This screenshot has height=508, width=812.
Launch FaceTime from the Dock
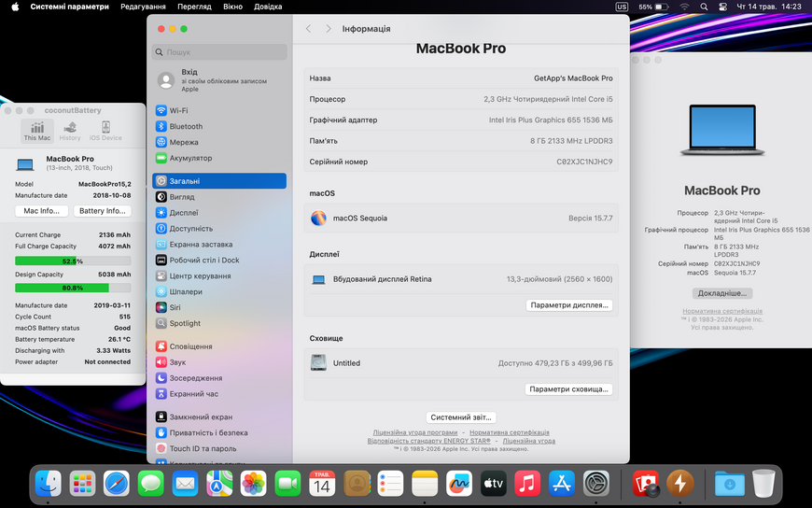click(x=287, y=484)
